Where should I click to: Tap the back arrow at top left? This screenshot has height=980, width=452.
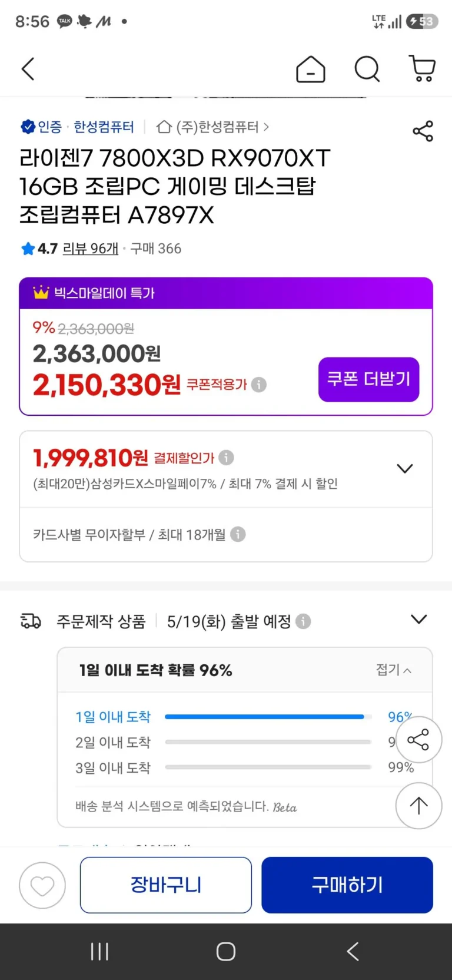click(28, 69)
